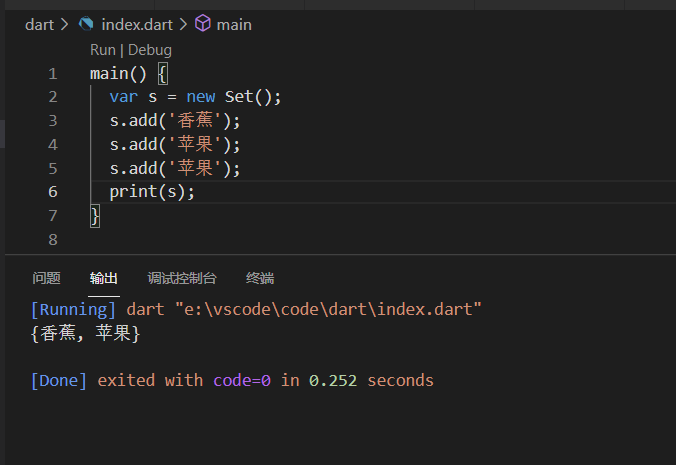Image resolution: width=676 pixels, height=465 pixels.
Task: Click the Debug code lens link
Action: click(150, 50)
